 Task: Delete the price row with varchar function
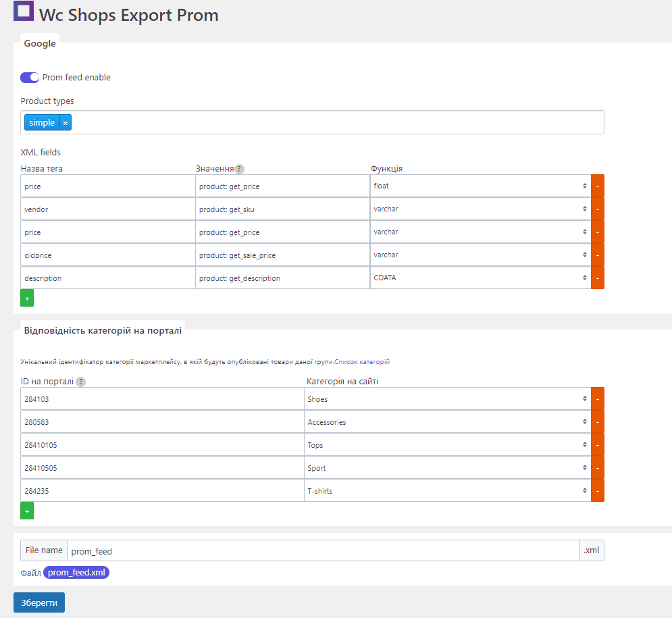[x=598, y=232]
